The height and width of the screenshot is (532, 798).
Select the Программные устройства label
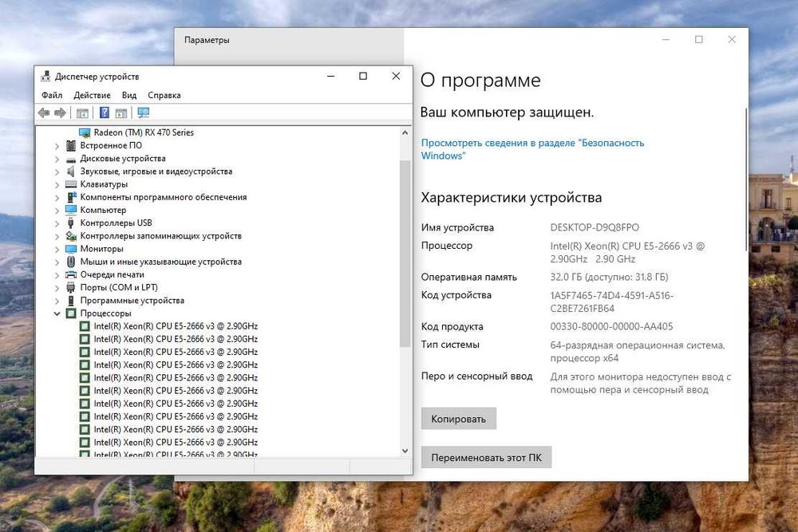(x=132, y=301)
